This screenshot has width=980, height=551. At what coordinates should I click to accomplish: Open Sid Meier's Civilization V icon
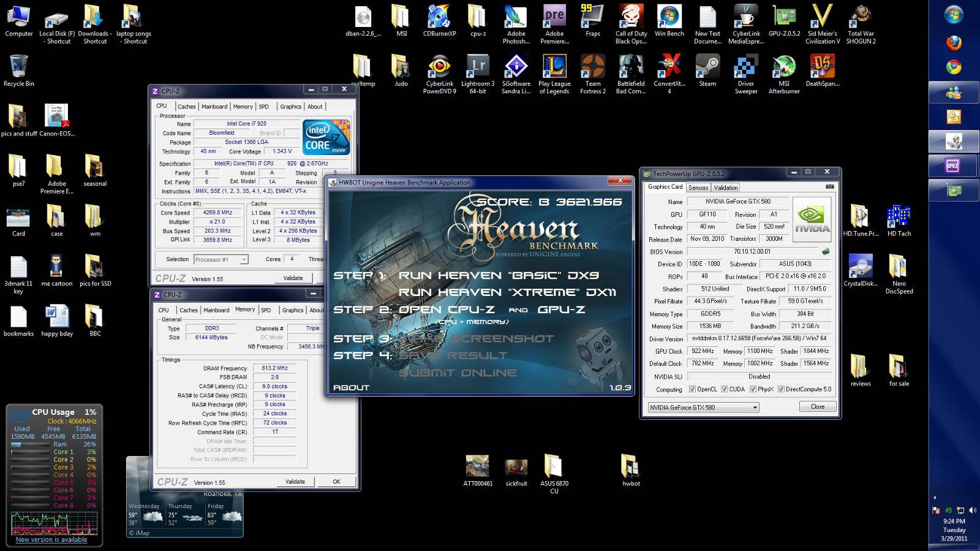click(x=822, y=25)
